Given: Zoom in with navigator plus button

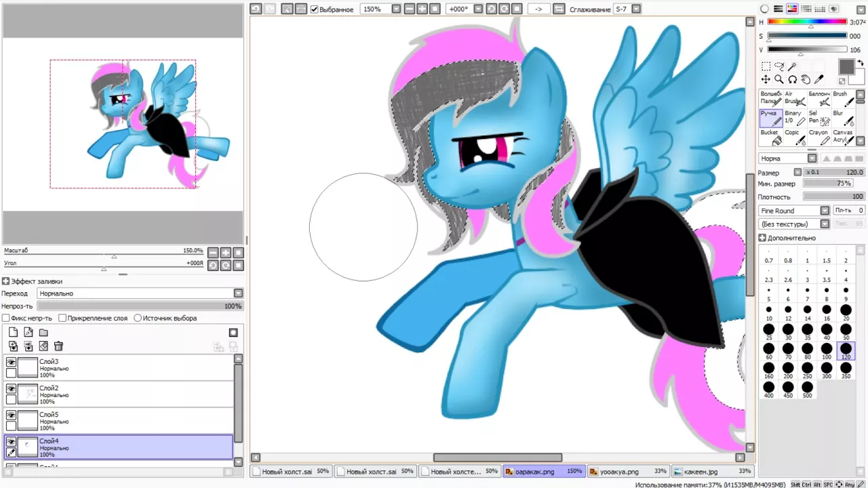Looking at the screenshot, I should click(x=225, y=253).
